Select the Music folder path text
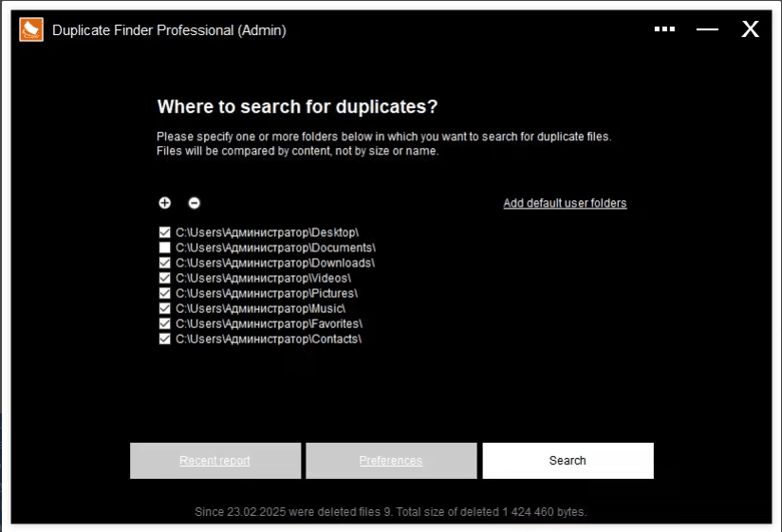Viewport: 782px width, 532px height. click(x=261, y=309)
